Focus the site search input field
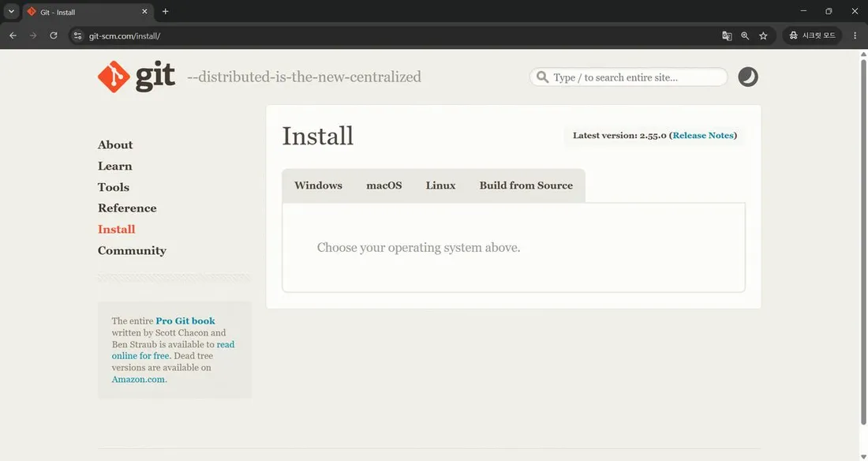Viewport: 868px width, 461px height. 628,77
